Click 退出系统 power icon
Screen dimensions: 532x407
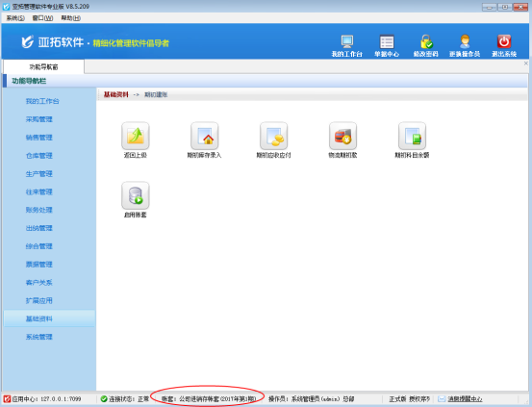pos(504,41)
